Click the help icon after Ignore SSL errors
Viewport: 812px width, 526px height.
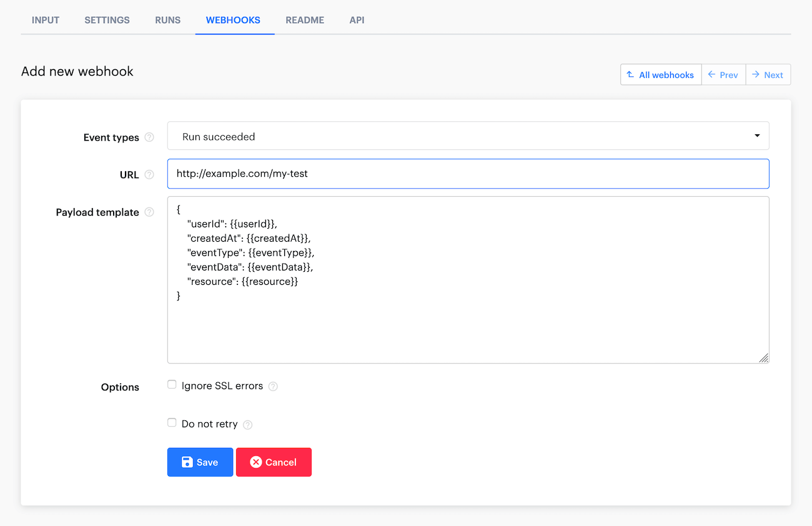coord(273,386)
